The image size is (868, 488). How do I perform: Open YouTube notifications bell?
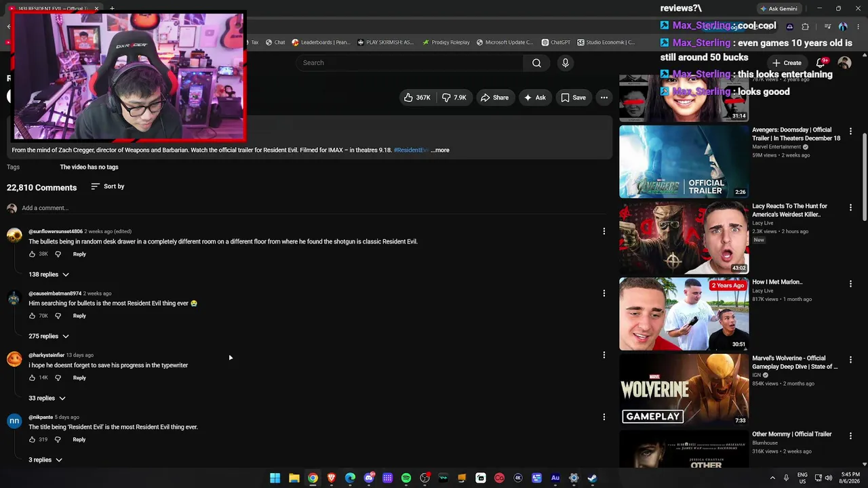(x=821, y=63)
